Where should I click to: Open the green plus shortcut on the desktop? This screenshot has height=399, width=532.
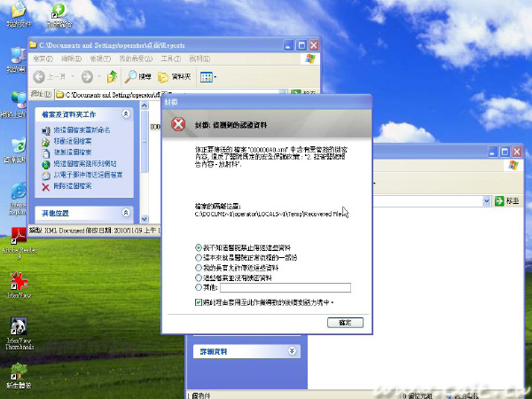[59, 13]
